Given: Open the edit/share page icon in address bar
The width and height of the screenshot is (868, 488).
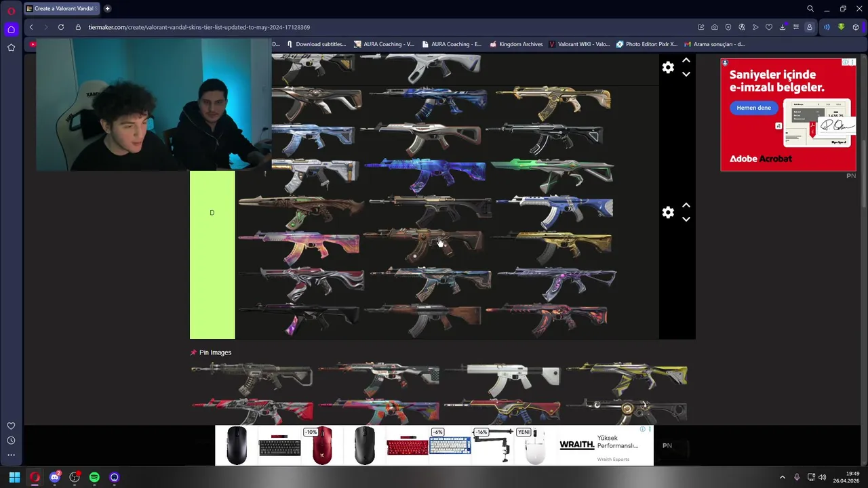Looking at the screenshot, I should (701, 27).
